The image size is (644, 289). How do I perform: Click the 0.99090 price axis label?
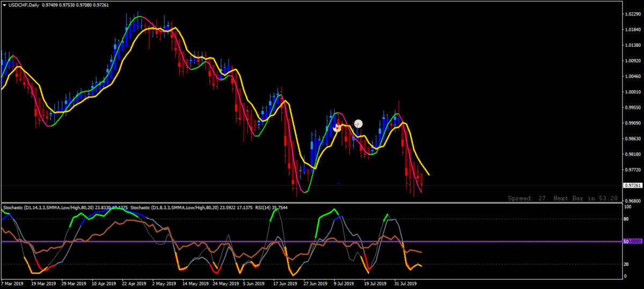point(633,123)
